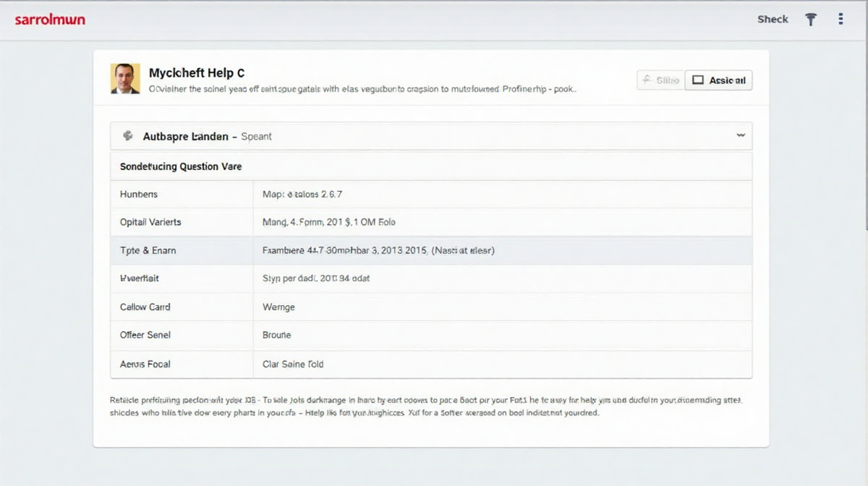This screenshot has height=486, width=868.
Task: Click the Offeer Senel row label
Action: pyautogui.click(x=145, y=335)
